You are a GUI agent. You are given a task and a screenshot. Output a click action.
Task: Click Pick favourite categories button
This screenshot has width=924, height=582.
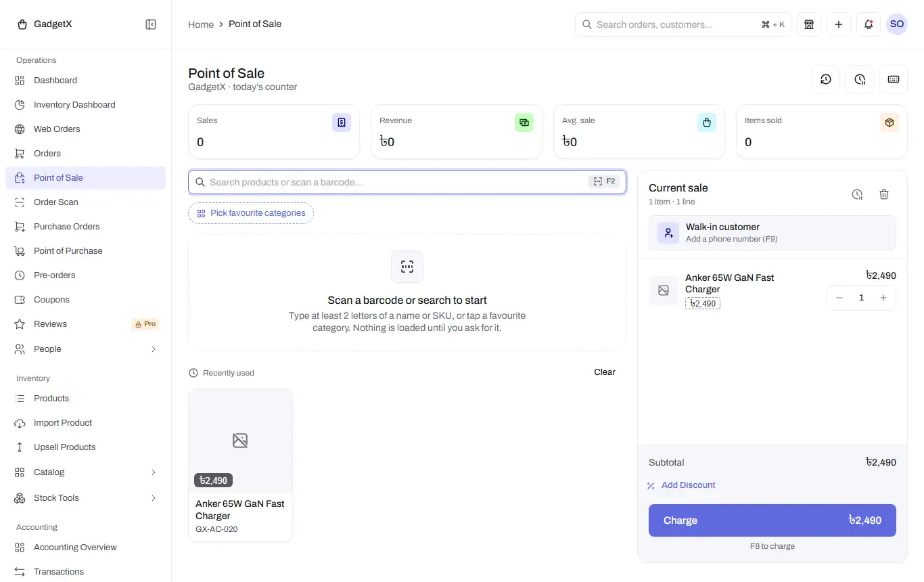(x=251, y=213)
